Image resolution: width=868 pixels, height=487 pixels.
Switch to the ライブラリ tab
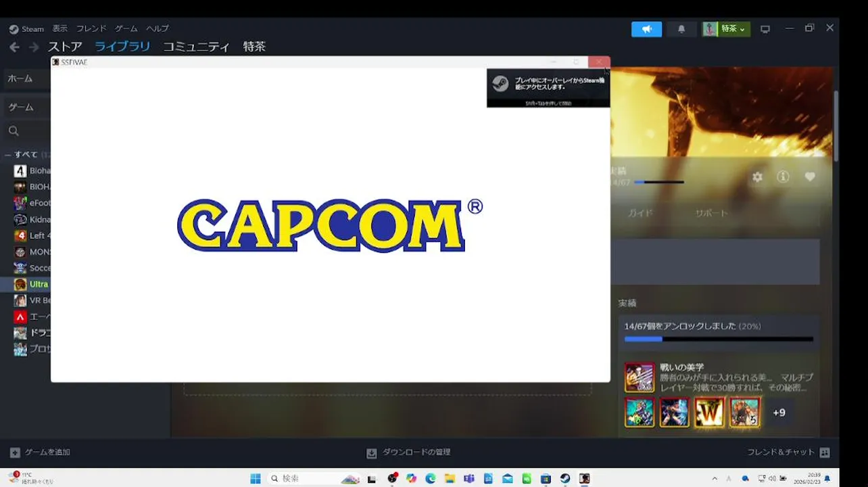[x=122, y=47]
